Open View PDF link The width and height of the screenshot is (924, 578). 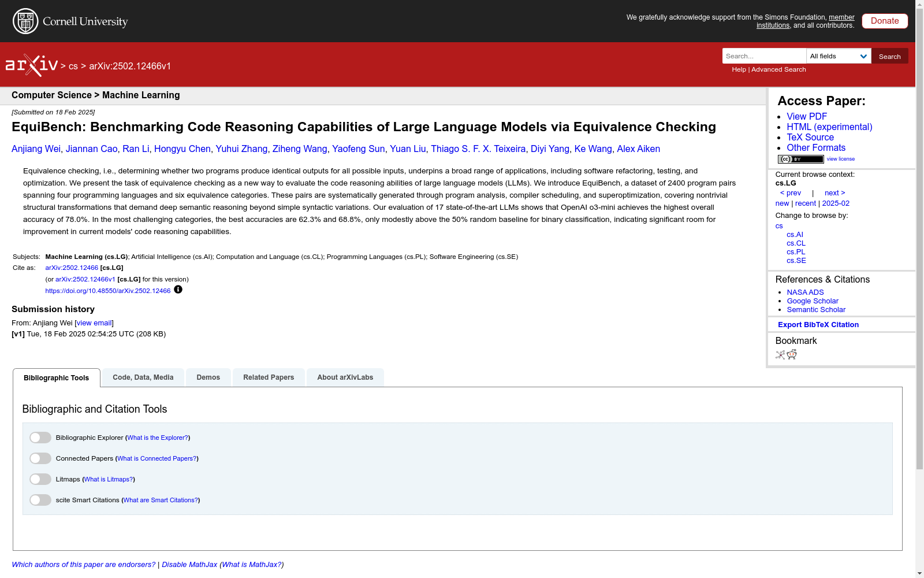[x=807, y=116]
